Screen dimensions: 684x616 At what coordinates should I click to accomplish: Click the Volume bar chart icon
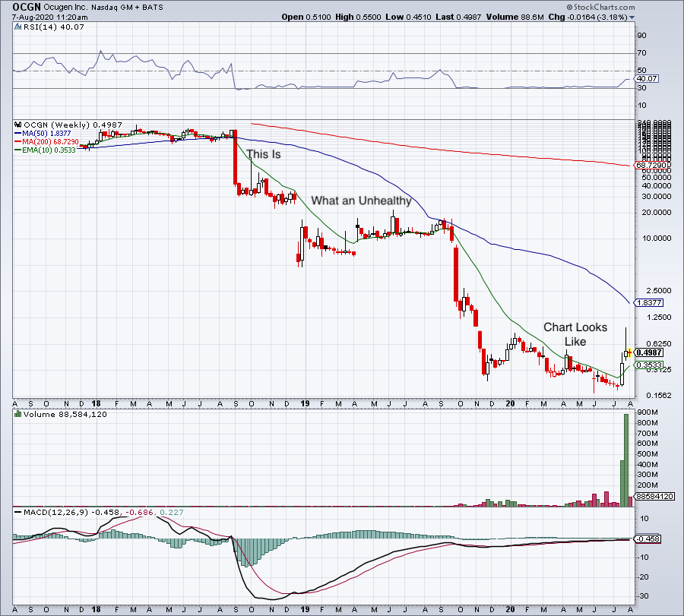18,414
